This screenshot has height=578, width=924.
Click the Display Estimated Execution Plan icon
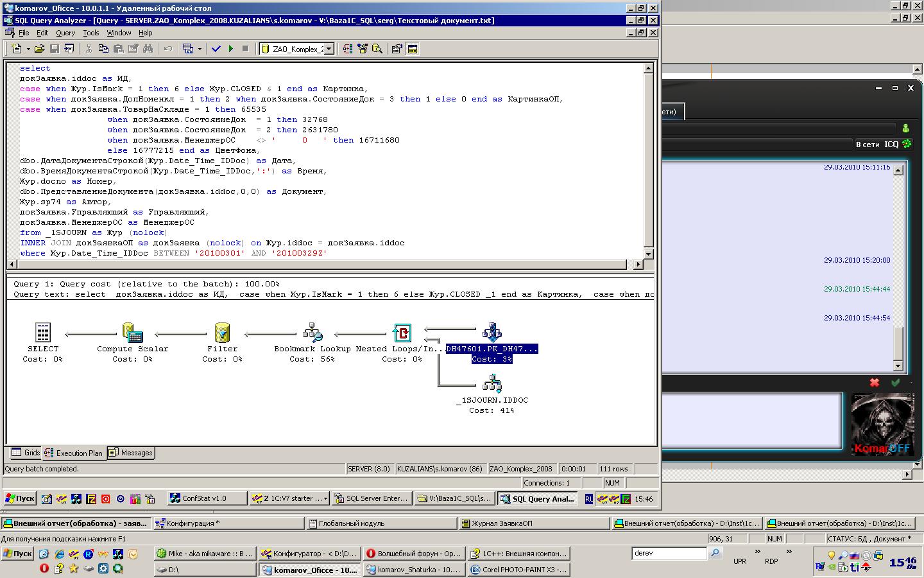coord(348,49)
